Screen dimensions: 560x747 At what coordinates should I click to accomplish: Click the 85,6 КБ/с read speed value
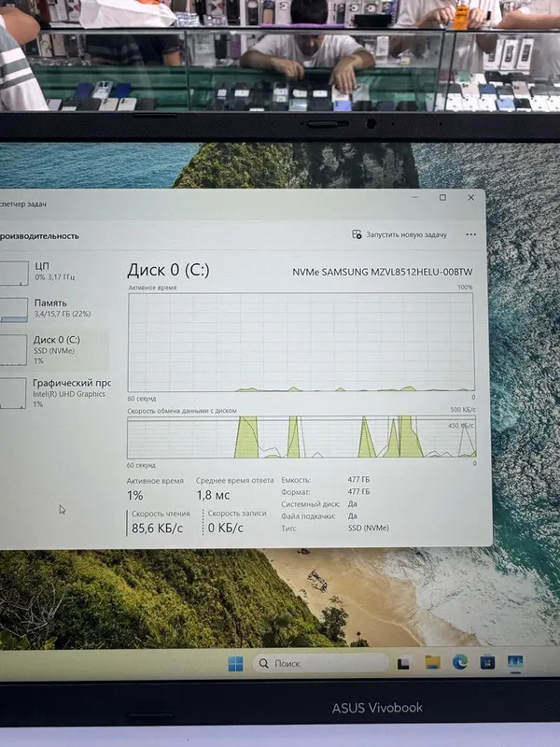click(x=157, y=528)
